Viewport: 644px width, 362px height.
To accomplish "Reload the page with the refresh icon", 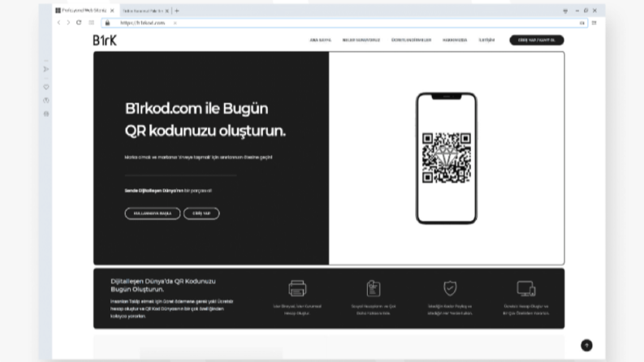I will (x=79, y=23).
